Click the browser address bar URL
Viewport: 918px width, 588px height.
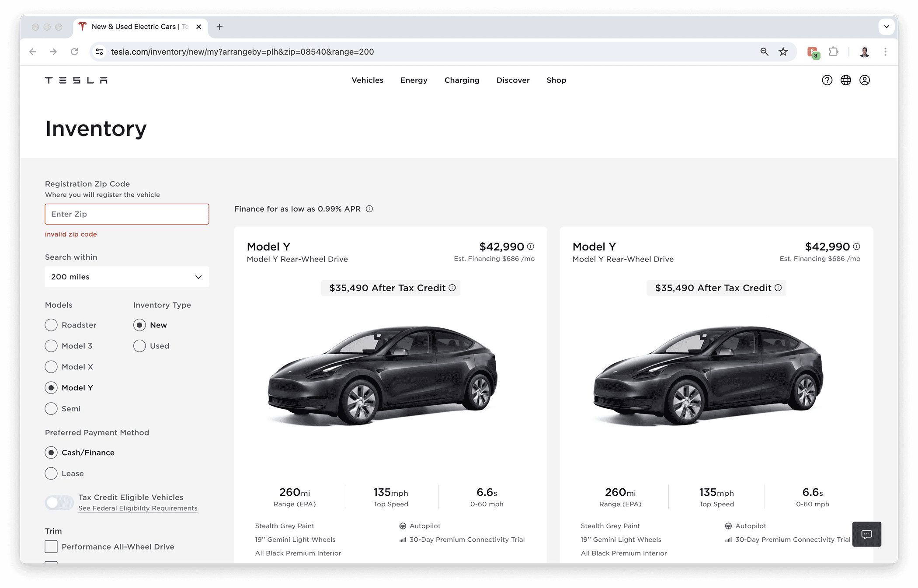coord(242,52)
